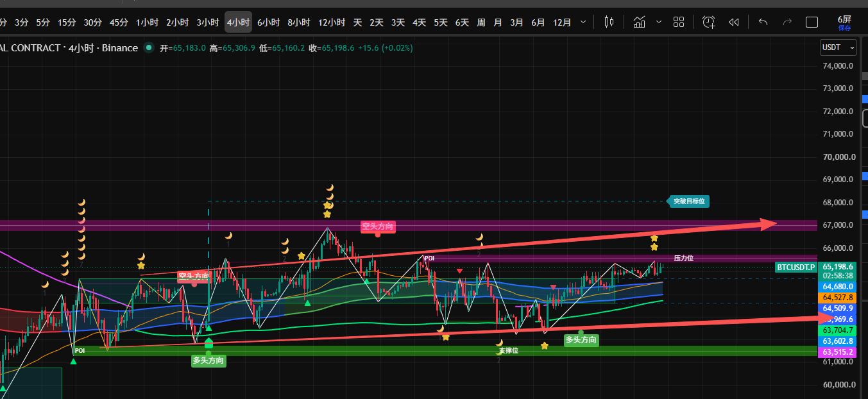Switch to the 30分 timeframe
Screen dimensions: 868x399
(92, 22)
